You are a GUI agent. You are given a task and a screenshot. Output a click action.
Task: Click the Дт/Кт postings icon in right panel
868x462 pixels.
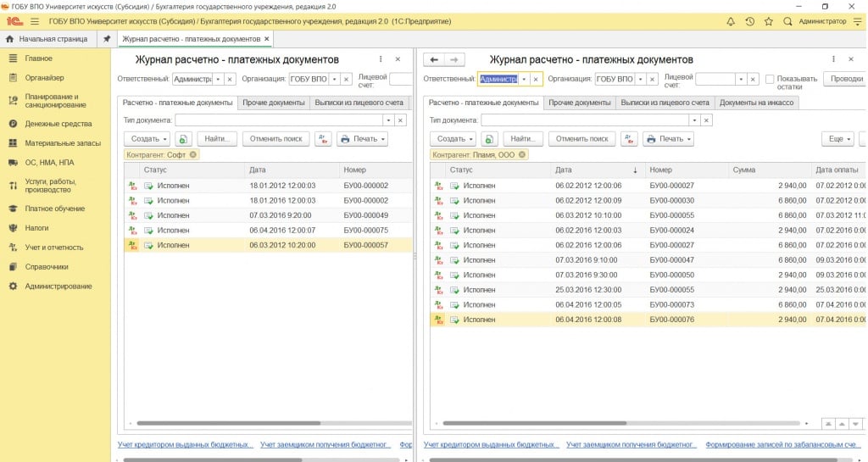628,139
